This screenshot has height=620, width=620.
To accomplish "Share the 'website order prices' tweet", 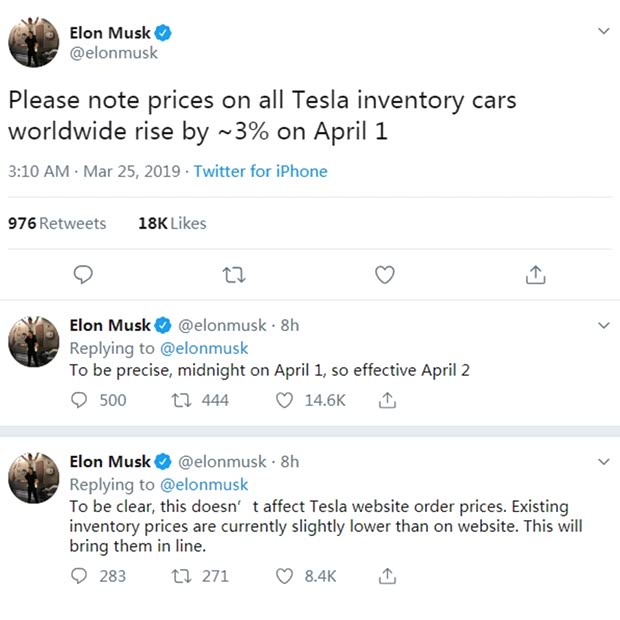I will [387, 576].
